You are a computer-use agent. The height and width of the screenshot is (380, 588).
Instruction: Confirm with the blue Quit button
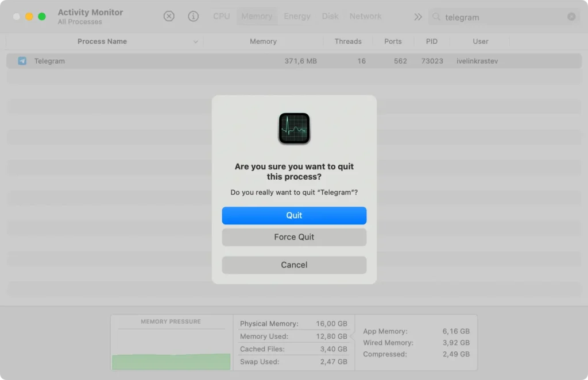[294, 215]
